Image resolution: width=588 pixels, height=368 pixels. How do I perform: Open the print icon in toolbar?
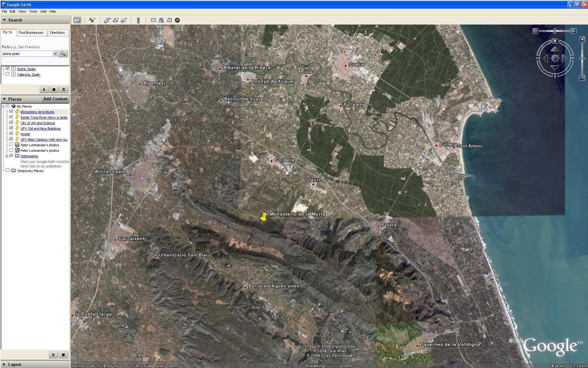pyautogui.click(x=161, y=20)
